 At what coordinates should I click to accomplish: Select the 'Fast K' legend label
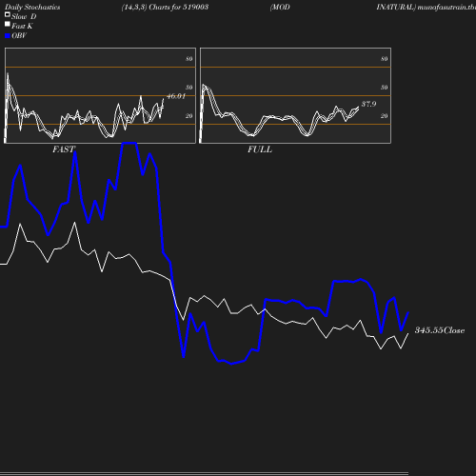[22, 26]
